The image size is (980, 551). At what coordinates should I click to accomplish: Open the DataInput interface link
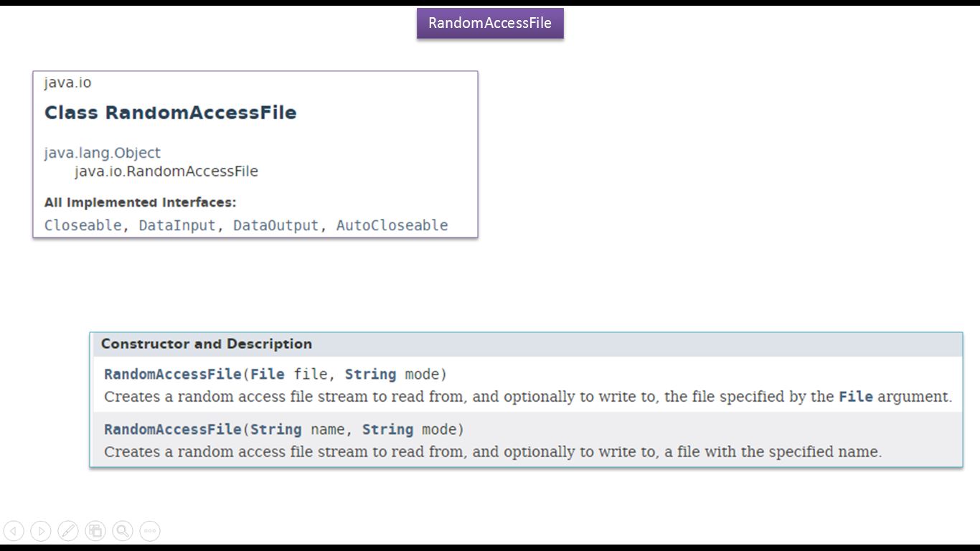point(176,225)
